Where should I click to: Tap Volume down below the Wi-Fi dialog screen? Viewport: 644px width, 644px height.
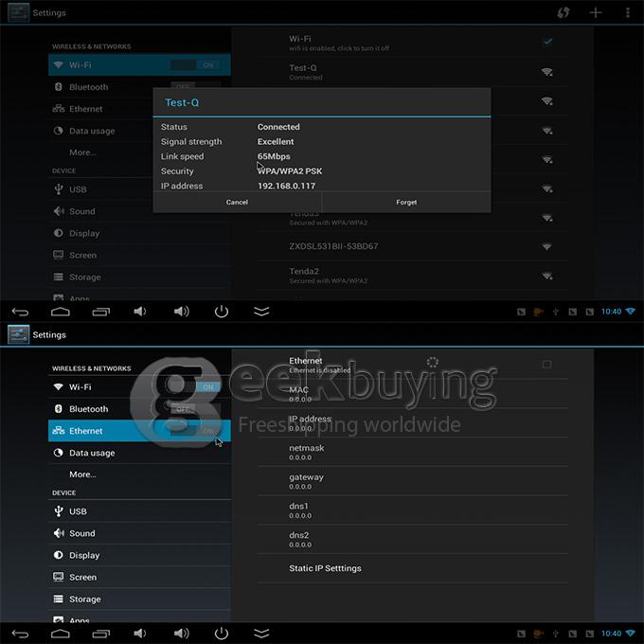[x=140, y=312]
